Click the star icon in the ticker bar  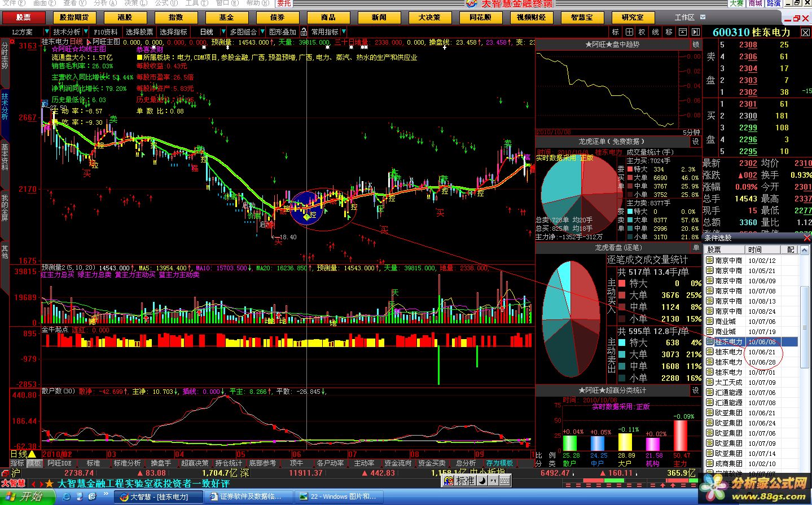point(50,484)
